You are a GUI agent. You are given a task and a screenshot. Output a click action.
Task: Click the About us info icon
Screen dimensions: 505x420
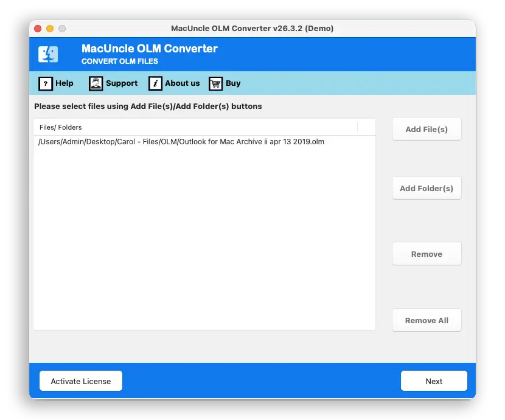click(155, 84)
